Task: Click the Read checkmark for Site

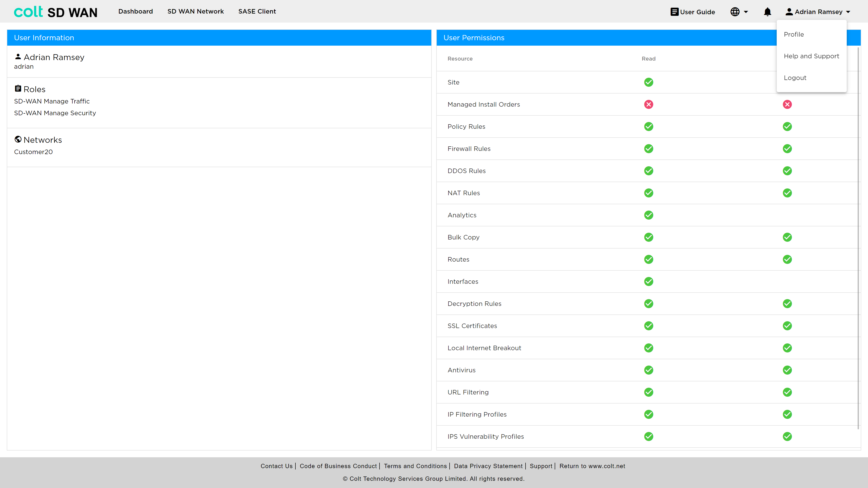Action: 649,82
